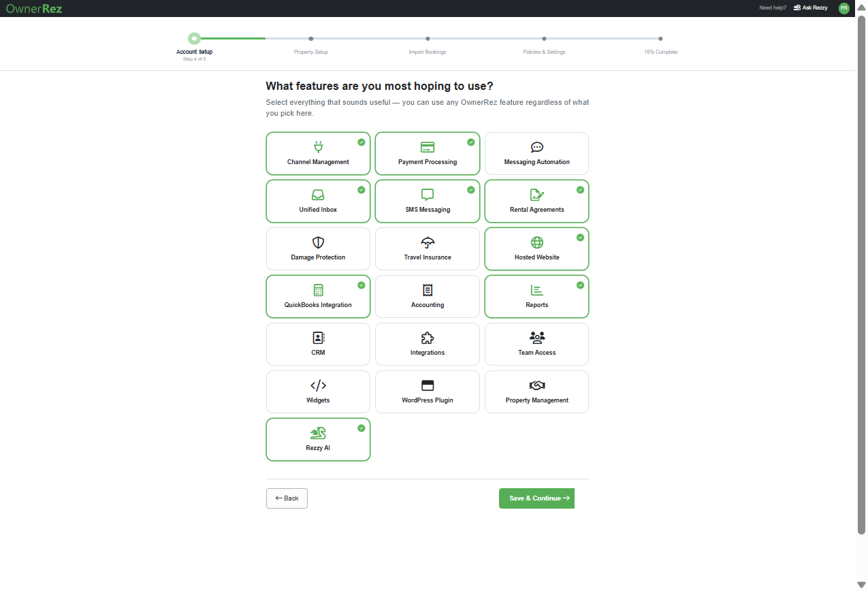The width and height of the screenshot is (868, 591).
Task: Click the Unified Inbox tray icon
Action: [x=318, y=195]
